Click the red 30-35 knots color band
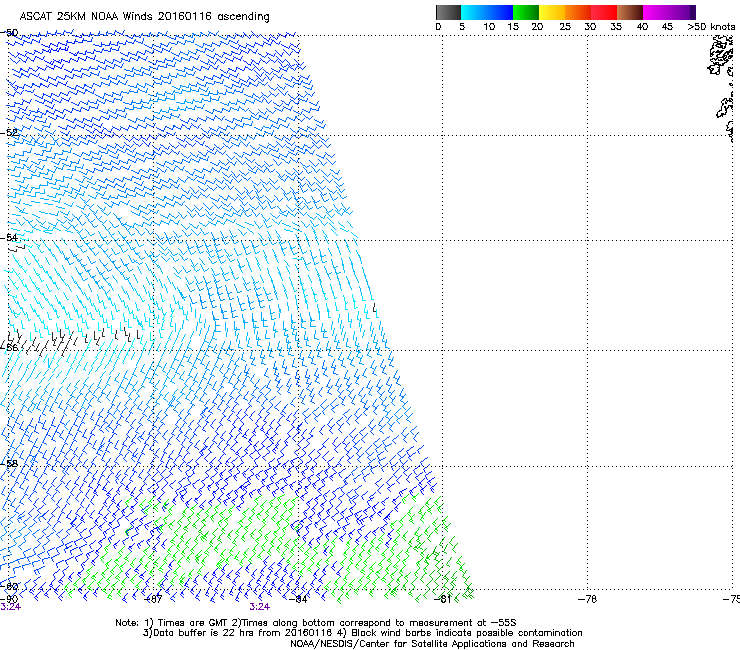This screenshot has width=740, height=650. (x=604, y=12)
